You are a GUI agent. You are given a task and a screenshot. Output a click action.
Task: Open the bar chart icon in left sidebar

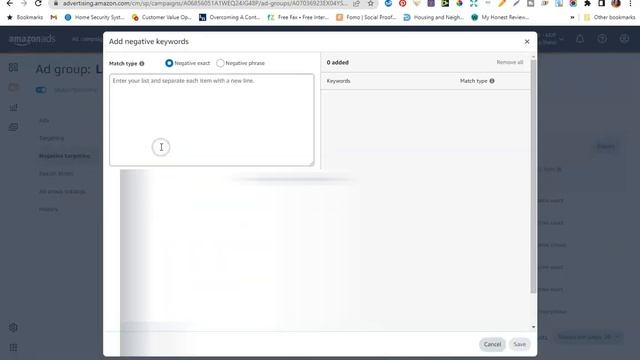pos(13,107)
